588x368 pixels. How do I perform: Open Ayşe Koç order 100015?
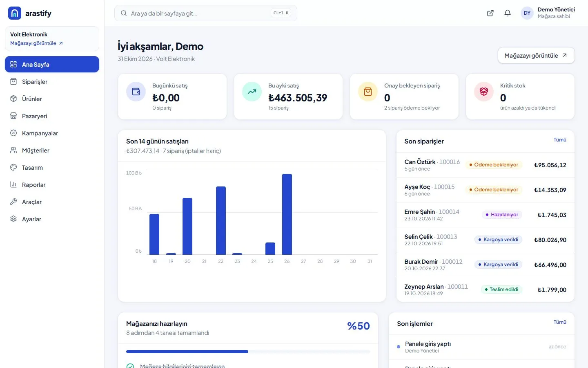(485, 190)
